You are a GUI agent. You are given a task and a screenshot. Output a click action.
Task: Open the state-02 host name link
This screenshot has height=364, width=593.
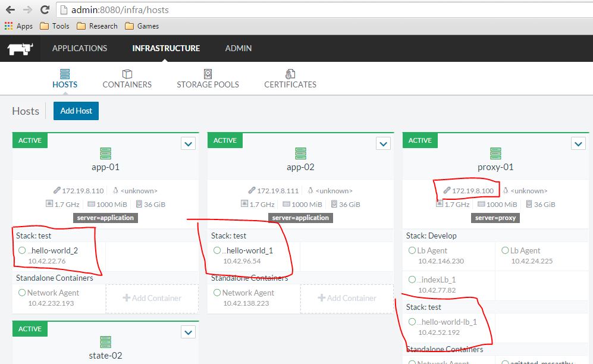coord(105,356)
